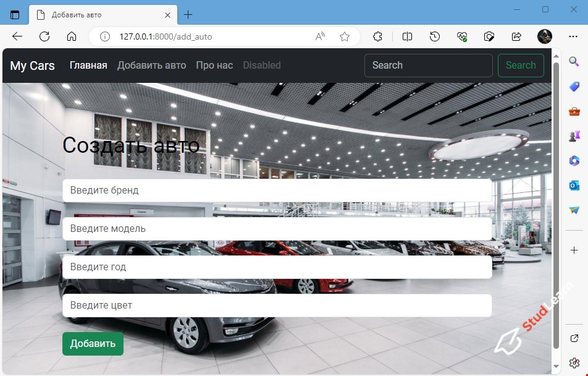Open link in new window sidebar icon
Screen dimensions: 588x376
tap(574, 338)
